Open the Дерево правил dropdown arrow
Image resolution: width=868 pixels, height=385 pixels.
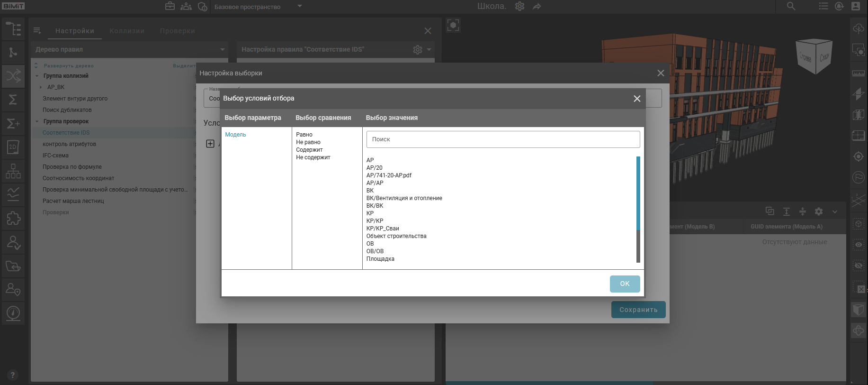tap(223, 49)
